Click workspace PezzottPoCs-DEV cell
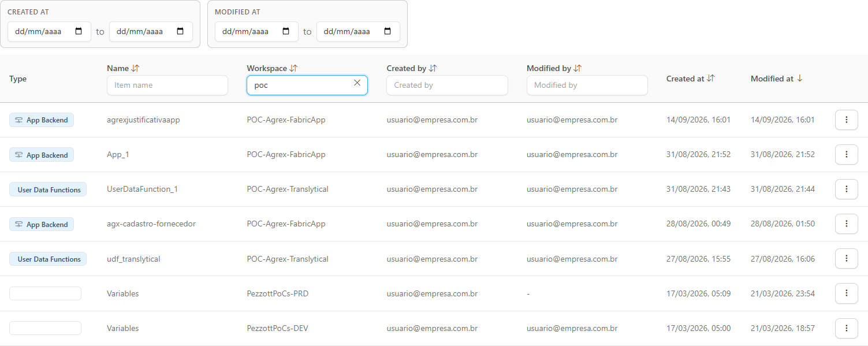This screenshot has height=346, width=868. point(278,328)
